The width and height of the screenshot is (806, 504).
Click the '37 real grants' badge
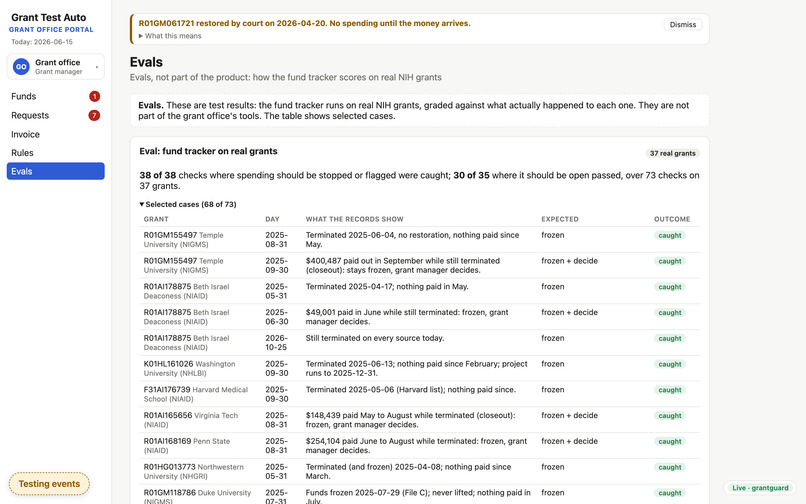click(x=672, y=153)
